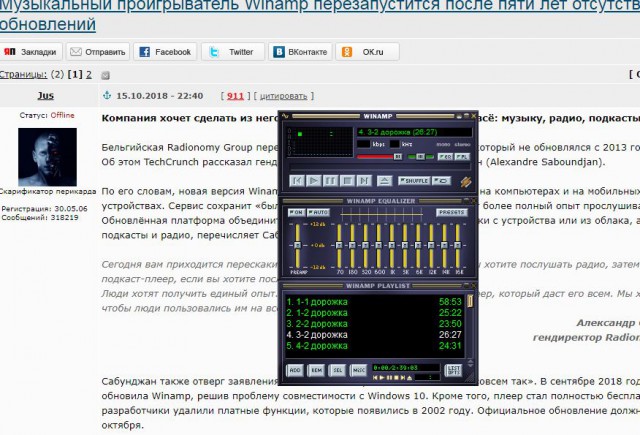Adjust the 180 Hz equalizer band

[352, 246]
